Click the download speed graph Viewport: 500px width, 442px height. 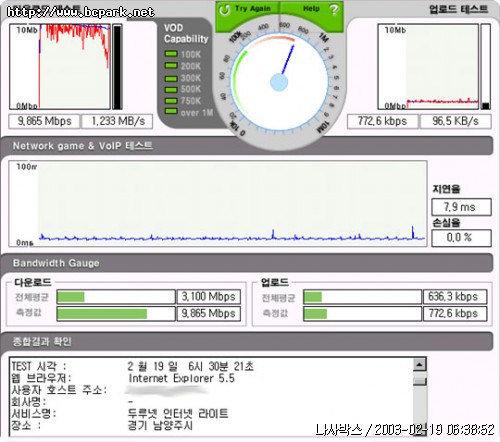coord(60,66)
